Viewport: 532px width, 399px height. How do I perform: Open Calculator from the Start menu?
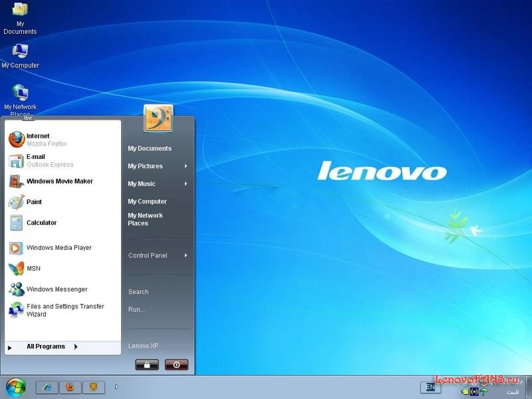tap(41, 223)
